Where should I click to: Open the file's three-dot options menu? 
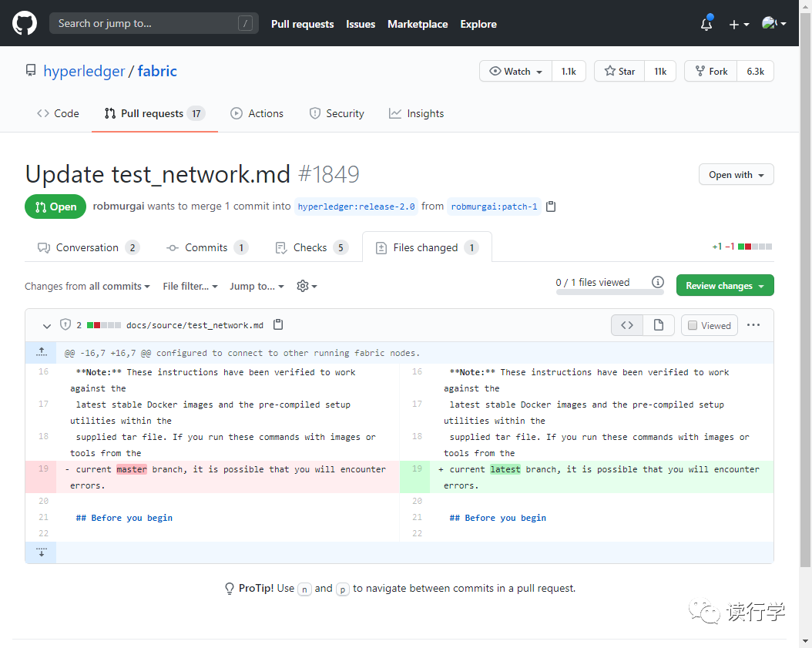753,325
